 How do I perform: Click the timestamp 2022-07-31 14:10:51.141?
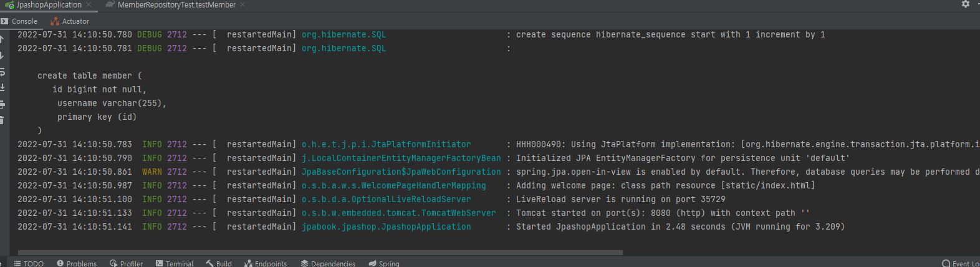coord(75,226)
